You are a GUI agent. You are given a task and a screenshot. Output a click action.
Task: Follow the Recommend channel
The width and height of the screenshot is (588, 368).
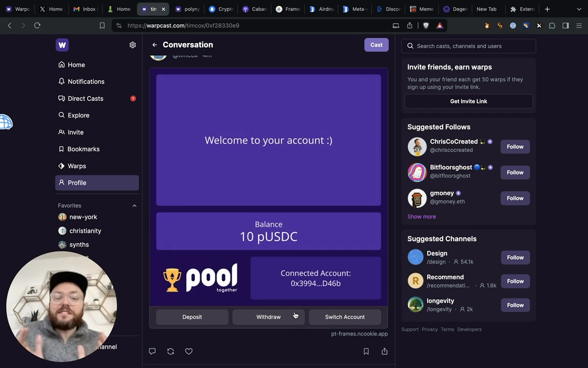(x=515, y=281)
